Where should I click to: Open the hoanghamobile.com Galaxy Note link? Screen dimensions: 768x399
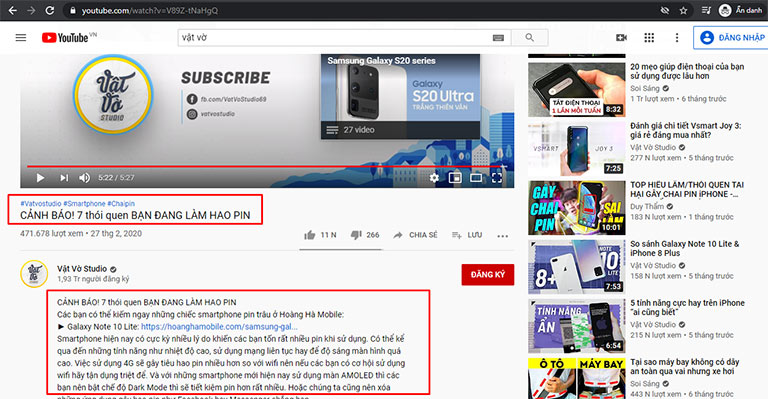click(219, 327)
